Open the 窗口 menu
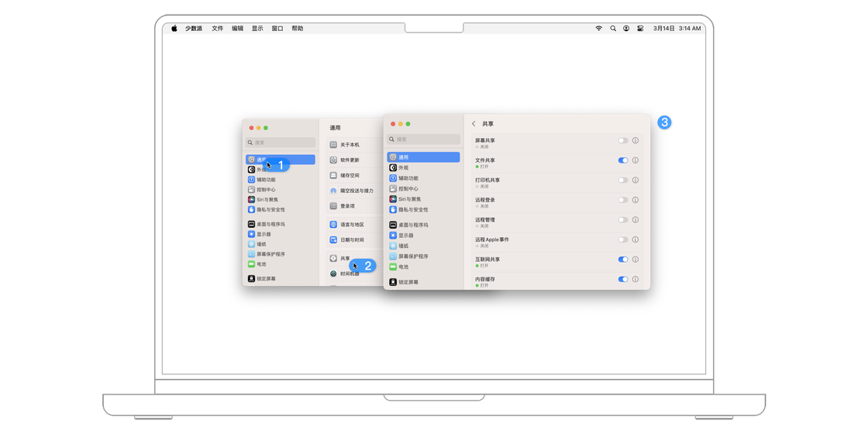 click(x=277, y=28)
